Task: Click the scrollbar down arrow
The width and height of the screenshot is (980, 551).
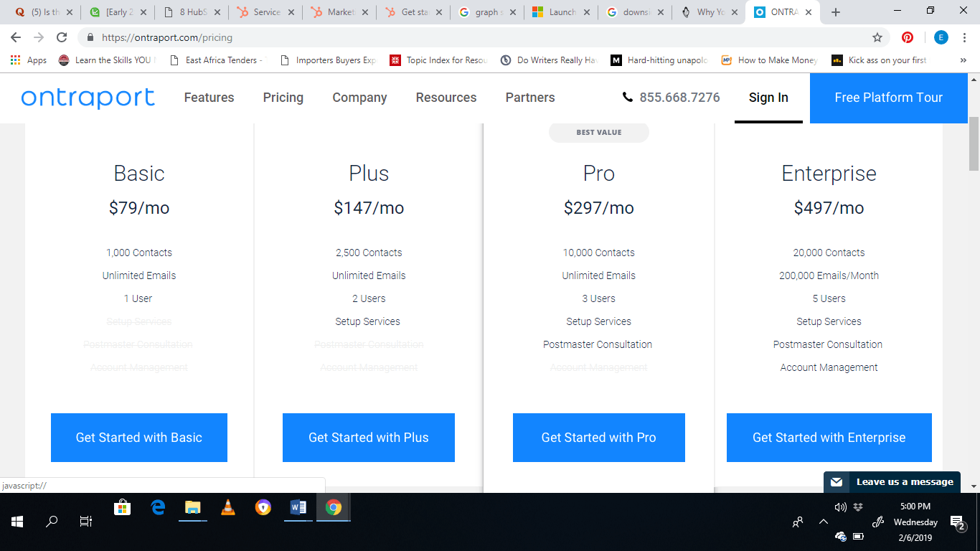Action: [974, 486]
